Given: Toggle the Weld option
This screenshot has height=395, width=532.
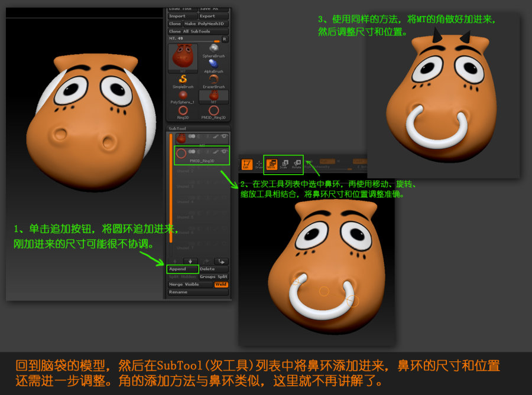Looking at the screenshot, I should (221, 285).
